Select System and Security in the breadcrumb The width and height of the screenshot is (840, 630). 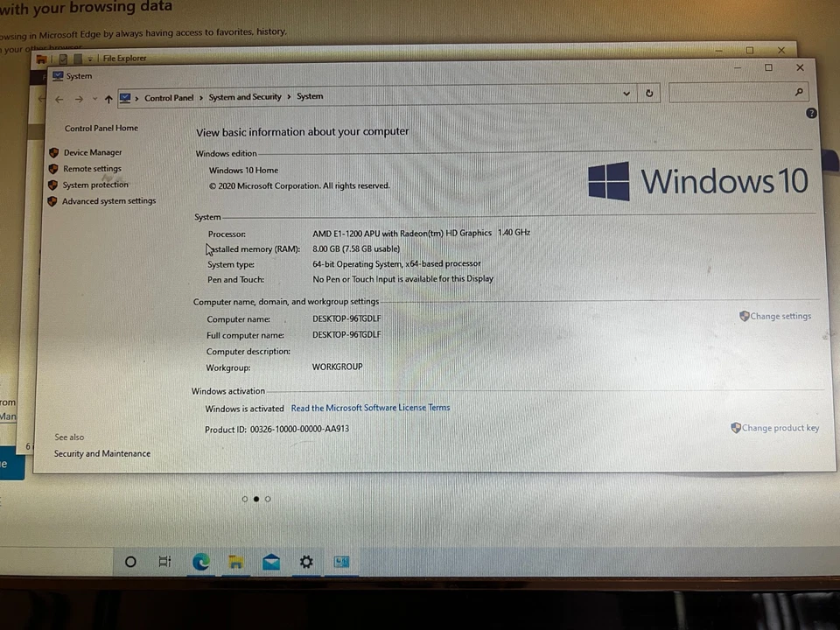pyautogui.click(x=244, y=97)
